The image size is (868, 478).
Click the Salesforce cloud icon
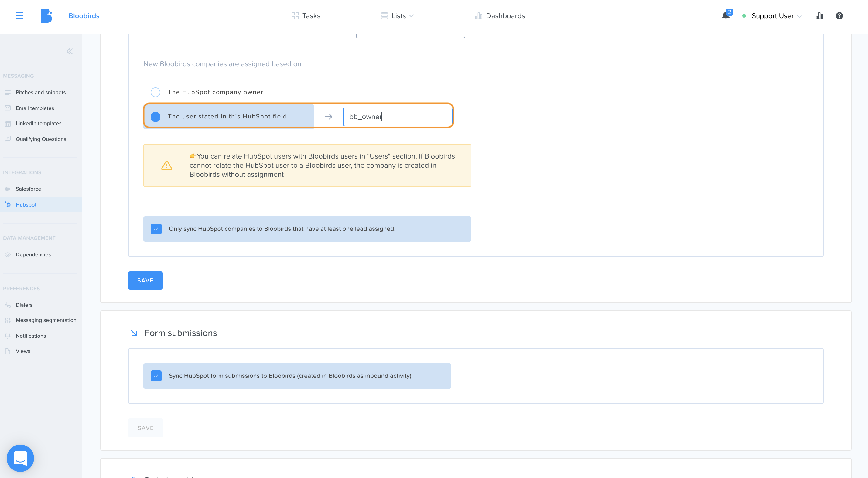7,189
